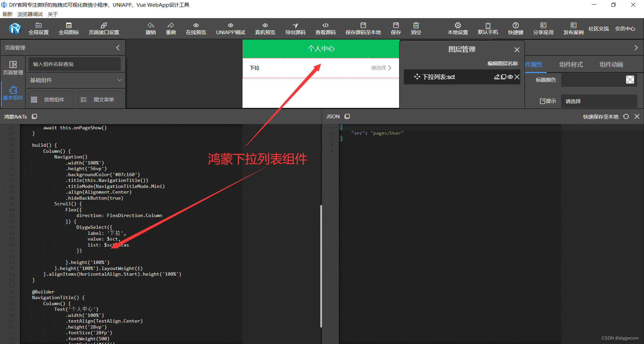Screen dimensions: 644x344
Task: Switch to 组件样式 tab
Action: coord(571,64)
